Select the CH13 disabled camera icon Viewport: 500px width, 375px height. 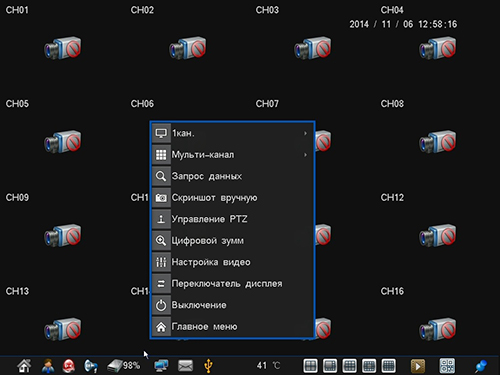pos(63,329)
